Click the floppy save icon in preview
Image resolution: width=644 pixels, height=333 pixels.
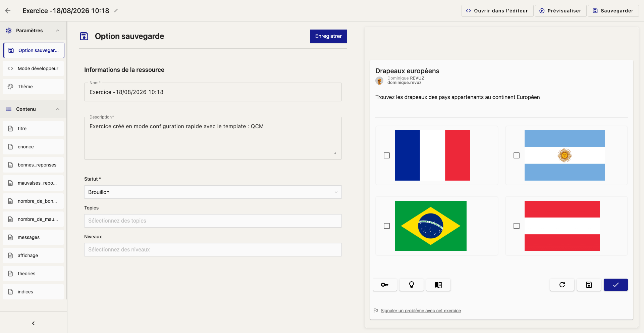589,285
